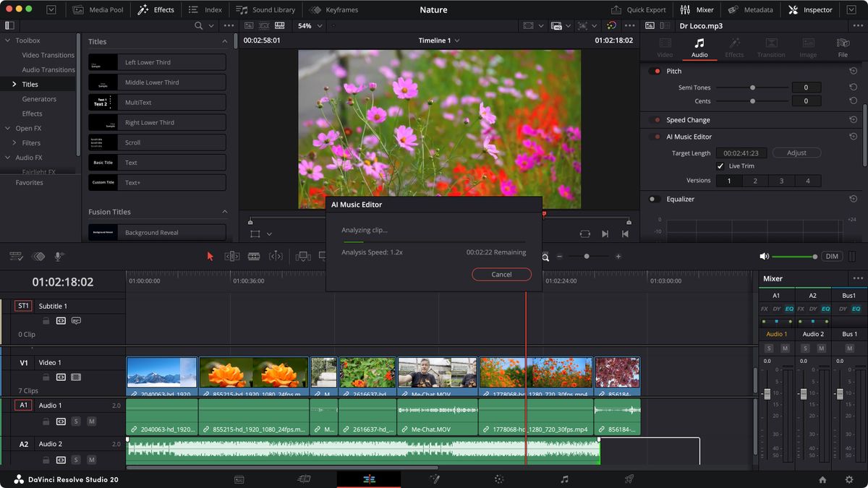This screenshot has width=868, height=488.
Task: Reset Pitch settings with its reset icon
Action: (854, 71)
